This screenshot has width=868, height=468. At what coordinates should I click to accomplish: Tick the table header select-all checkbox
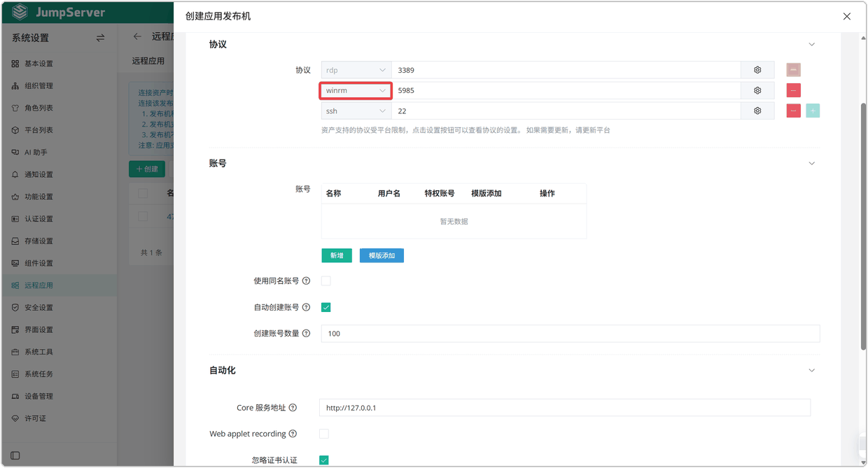[143, 193]
